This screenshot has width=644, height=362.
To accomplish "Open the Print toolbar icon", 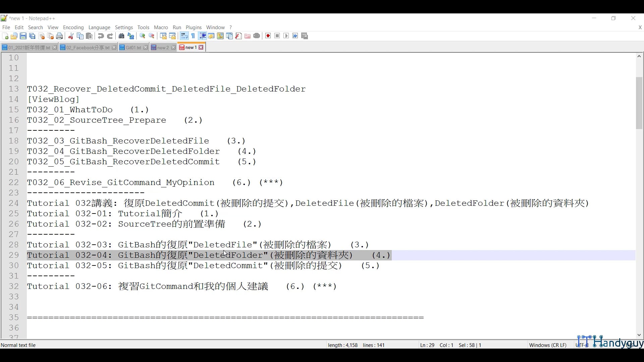I will point(59,36).
